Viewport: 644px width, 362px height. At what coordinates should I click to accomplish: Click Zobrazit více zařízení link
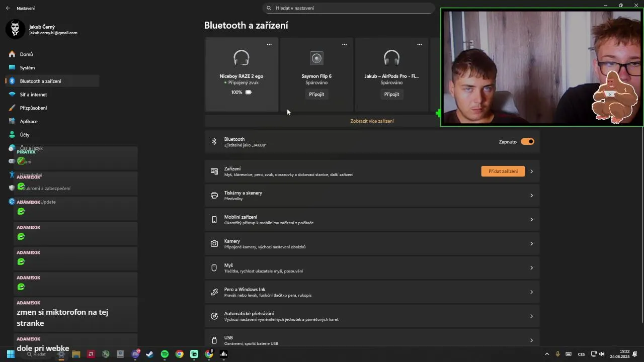coord(372,121)
